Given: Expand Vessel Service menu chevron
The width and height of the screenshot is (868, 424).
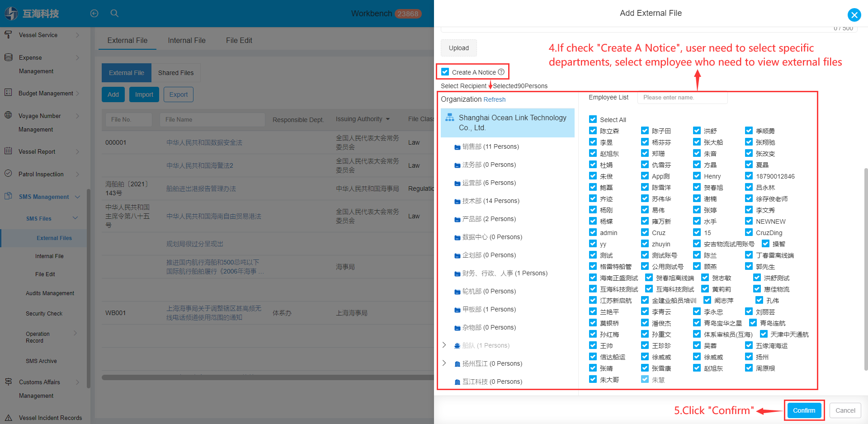Looking at the screenshot, I should point(77,35).
